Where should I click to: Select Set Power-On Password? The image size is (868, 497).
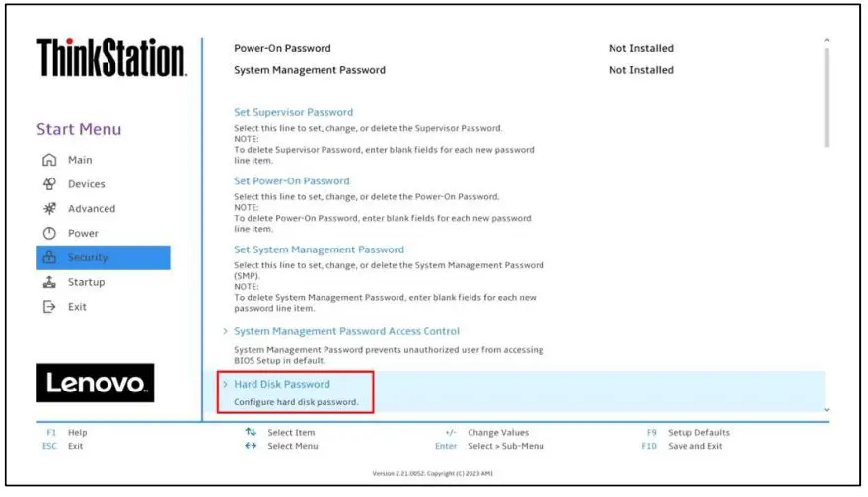coord(292,181)
